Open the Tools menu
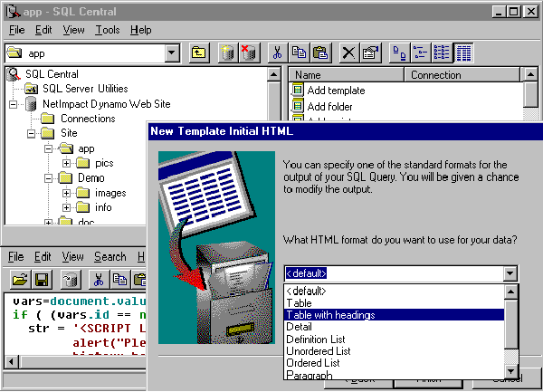Screen dimensions: 543x392 107,30
